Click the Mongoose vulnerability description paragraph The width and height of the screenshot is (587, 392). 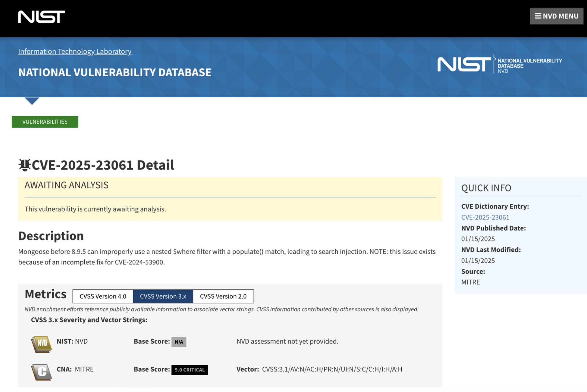pos(227,257)
